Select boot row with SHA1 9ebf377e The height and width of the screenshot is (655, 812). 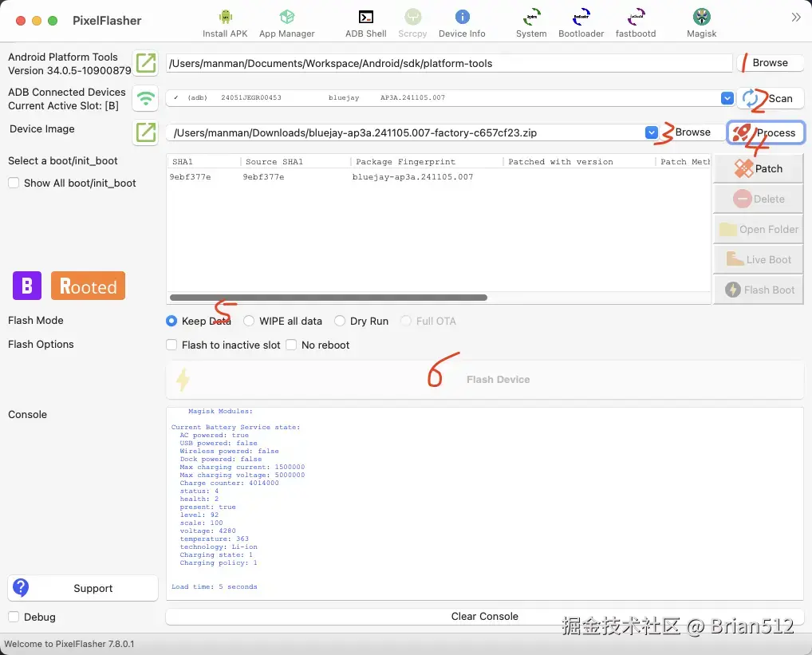coord(438,177)
